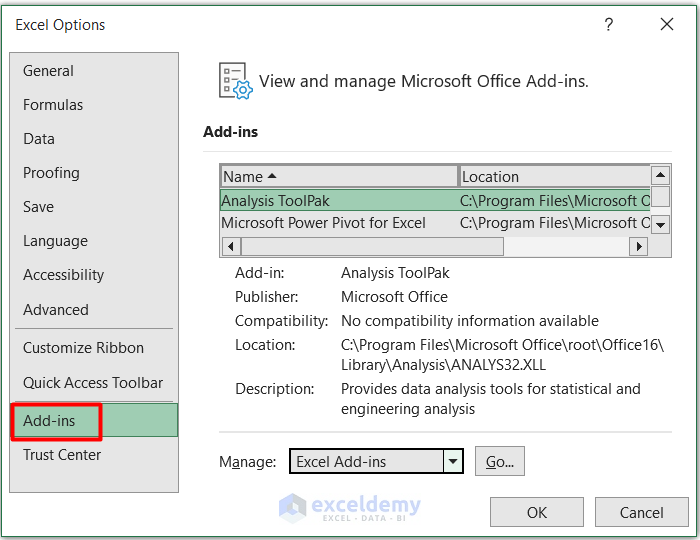700x540 pixels.
Task: Go to Customize Ribbon settings
Action: point(83,348)
